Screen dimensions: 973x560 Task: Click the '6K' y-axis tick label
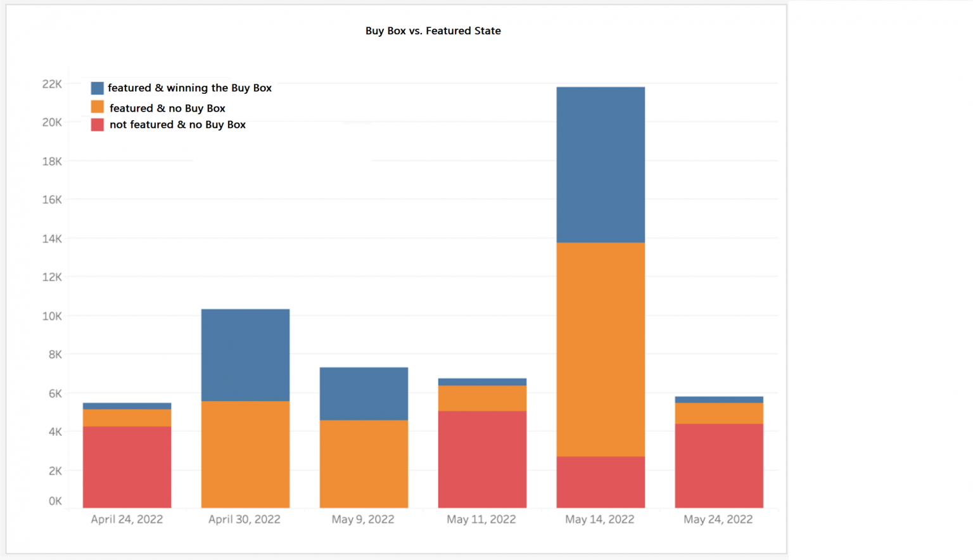point(55,393)
